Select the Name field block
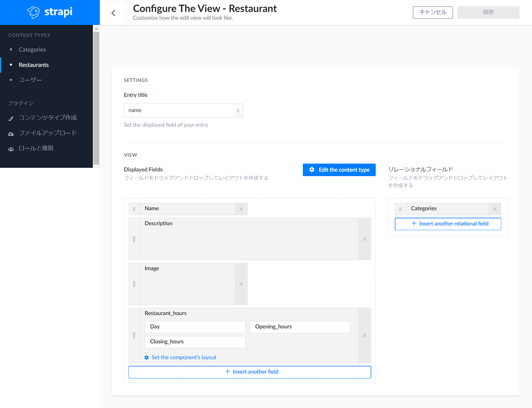The image size is (532, 408). click(x=188, y=209)
